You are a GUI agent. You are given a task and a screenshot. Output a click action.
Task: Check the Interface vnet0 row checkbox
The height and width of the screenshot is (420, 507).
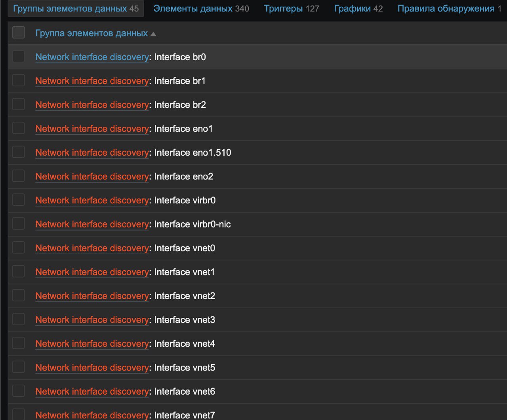pos(19,247)
